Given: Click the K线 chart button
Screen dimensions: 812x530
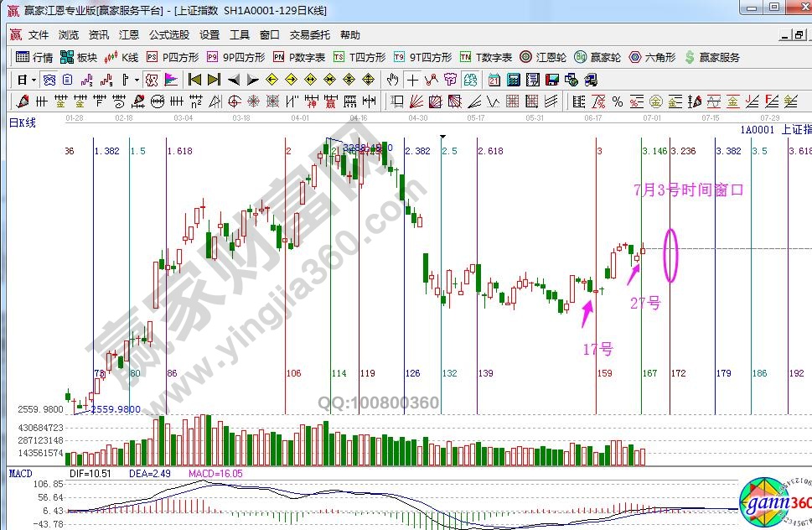Looking at the screenshot, I should pyautogui.click(x=122, y=58).
